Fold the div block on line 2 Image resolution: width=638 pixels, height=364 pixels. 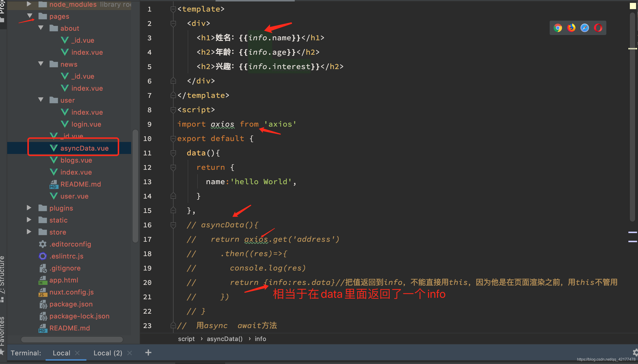(173, 23)
